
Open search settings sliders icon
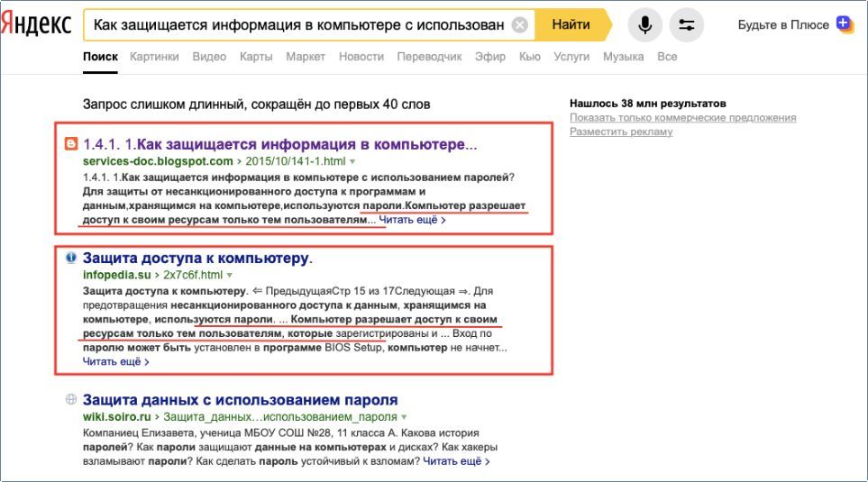(x=687, y=25)
